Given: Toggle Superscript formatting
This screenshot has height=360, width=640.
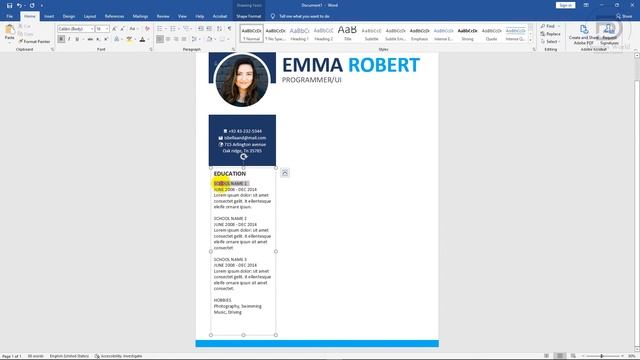Looking at the screenshot, I should [x=106, y=39].
